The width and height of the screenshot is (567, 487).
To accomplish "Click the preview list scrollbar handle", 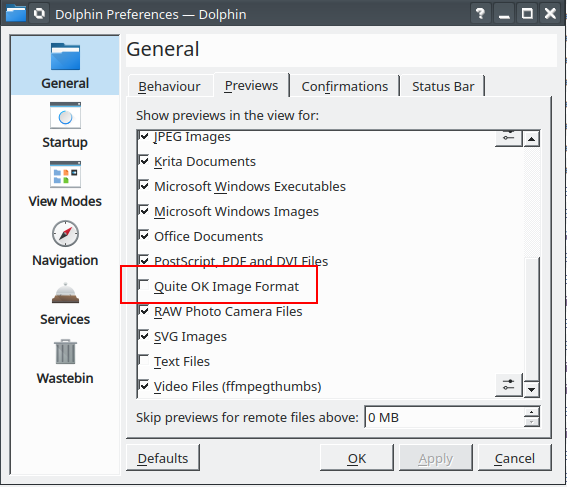I will click(x=532, y=319).
